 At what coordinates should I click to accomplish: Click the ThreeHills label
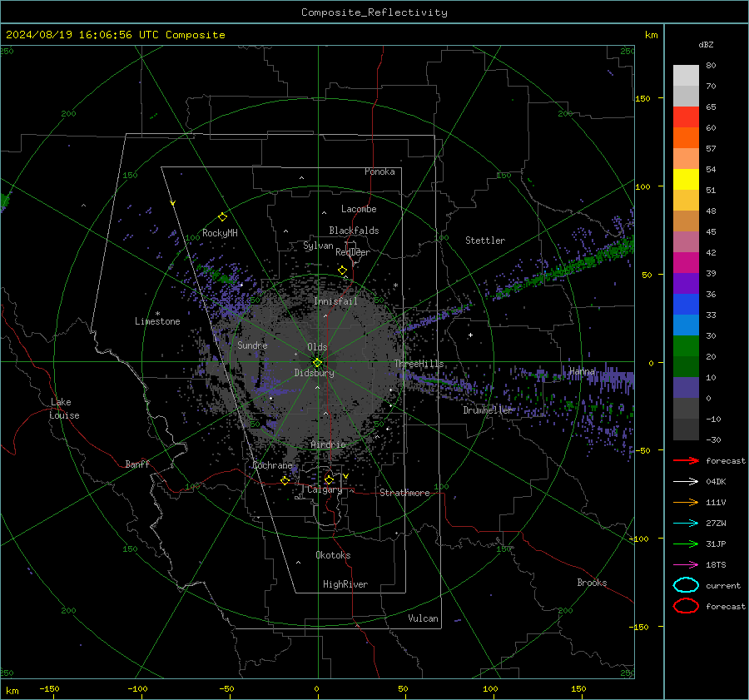click(x=419, y=364)
